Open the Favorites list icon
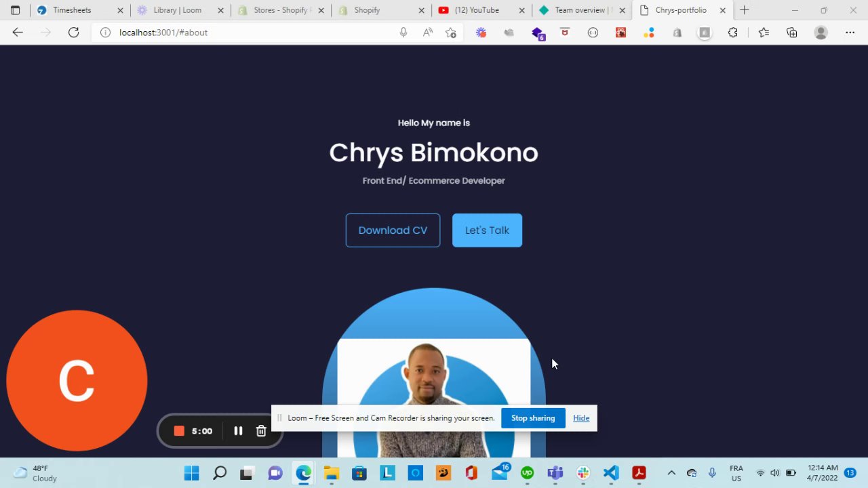 [x=764, y=33]
